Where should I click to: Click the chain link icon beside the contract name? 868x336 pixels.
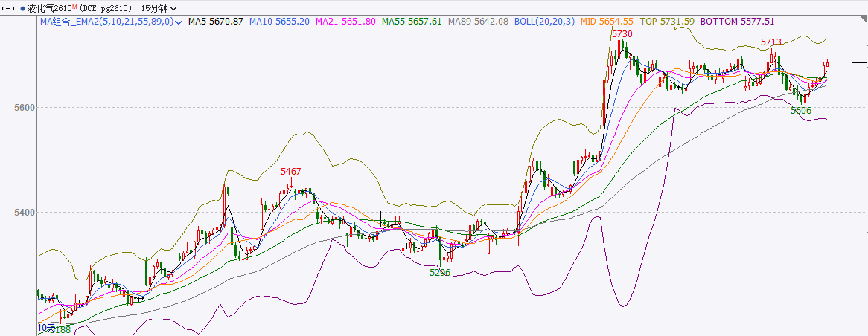click(9, 8)
